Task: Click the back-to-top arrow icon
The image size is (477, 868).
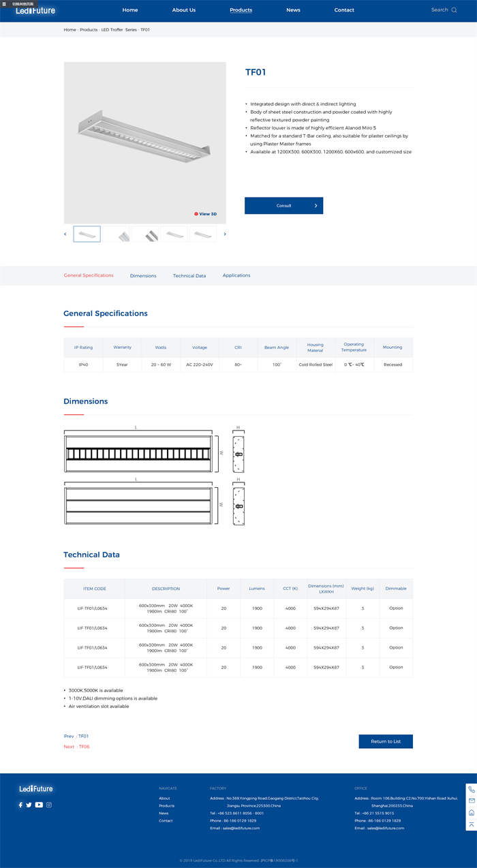Action: coord(472,824)
